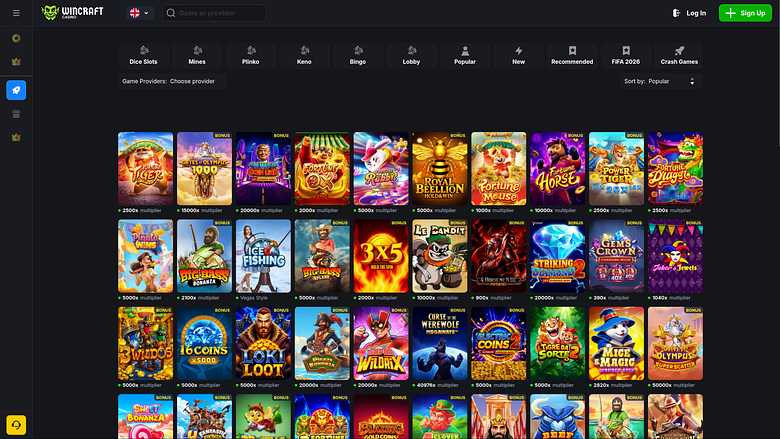The height and width of the screenshot is (439, 780).
Task: Open the Fortune Horse game
Action: (x=558, y=169)
